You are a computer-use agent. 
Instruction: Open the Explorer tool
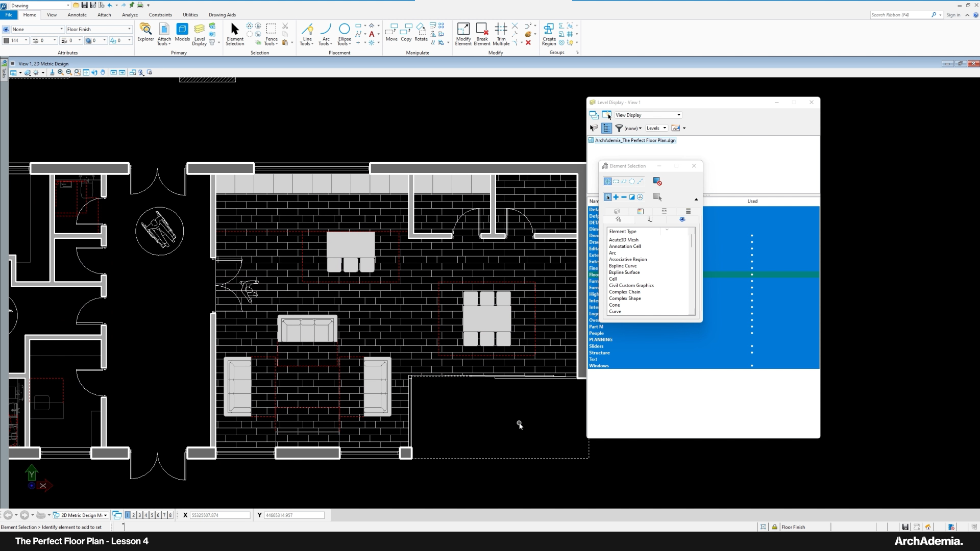click(x=145, y=33)
